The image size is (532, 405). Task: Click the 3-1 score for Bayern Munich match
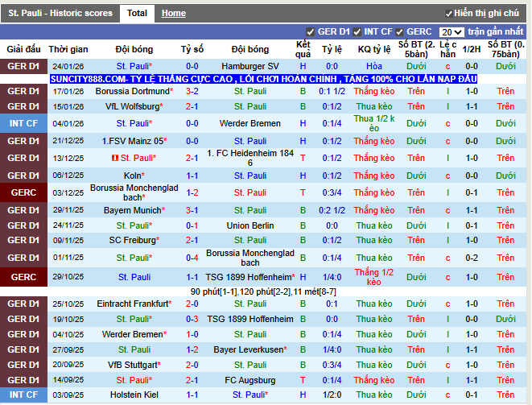(192, 210)
